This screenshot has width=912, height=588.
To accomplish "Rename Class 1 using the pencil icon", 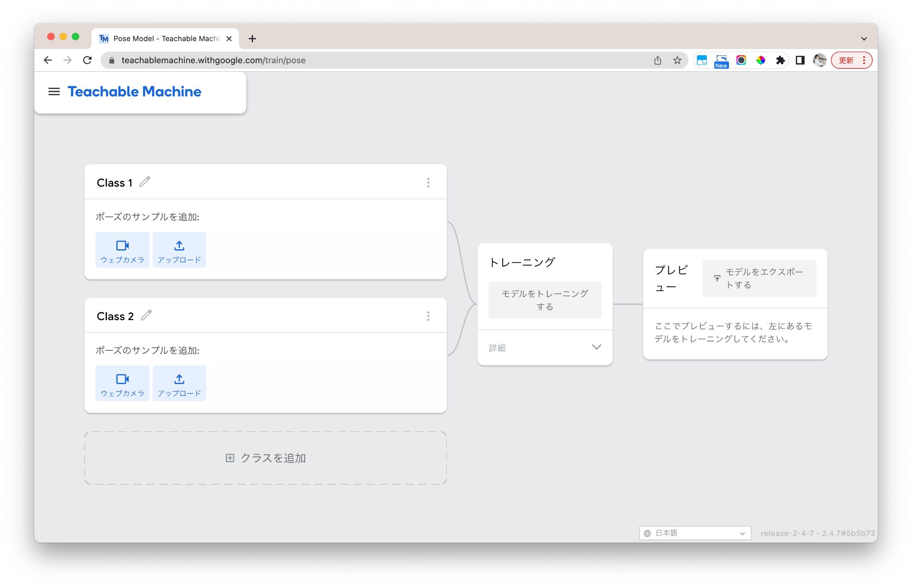I will pyautogui.click(x=144, y=182).
